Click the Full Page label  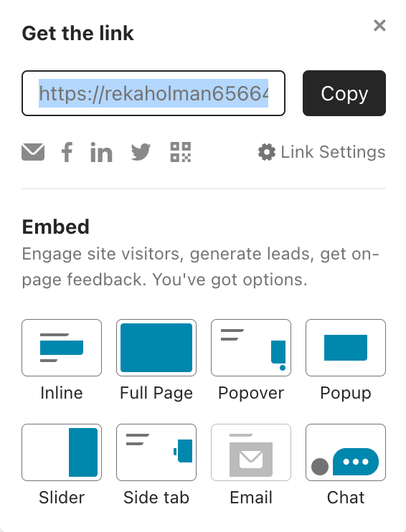tap(156, 393)
